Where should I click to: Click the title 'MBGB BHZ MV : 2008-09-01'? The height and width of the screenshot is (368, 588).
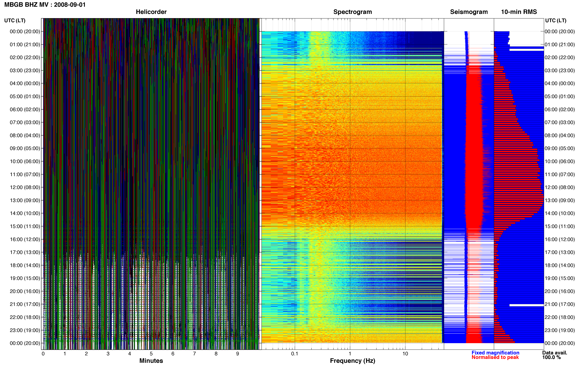click(45, 5)
